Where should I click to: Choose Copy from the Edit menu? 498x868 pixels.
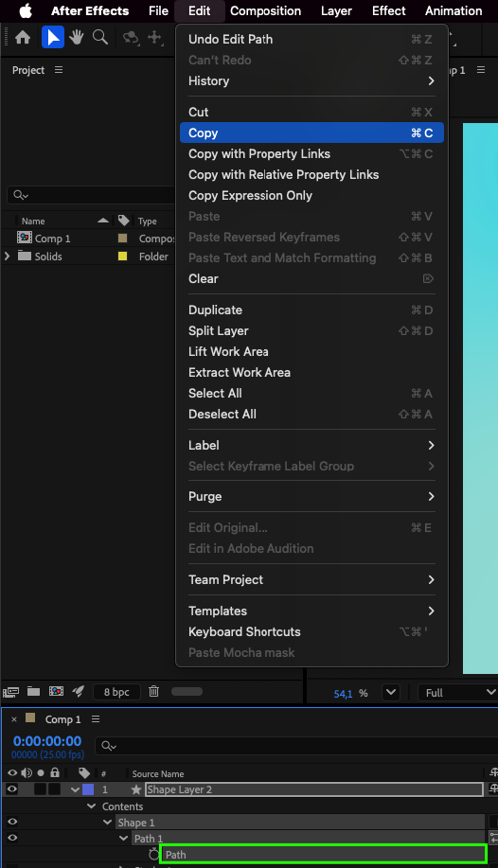click(x=311, y=133)
